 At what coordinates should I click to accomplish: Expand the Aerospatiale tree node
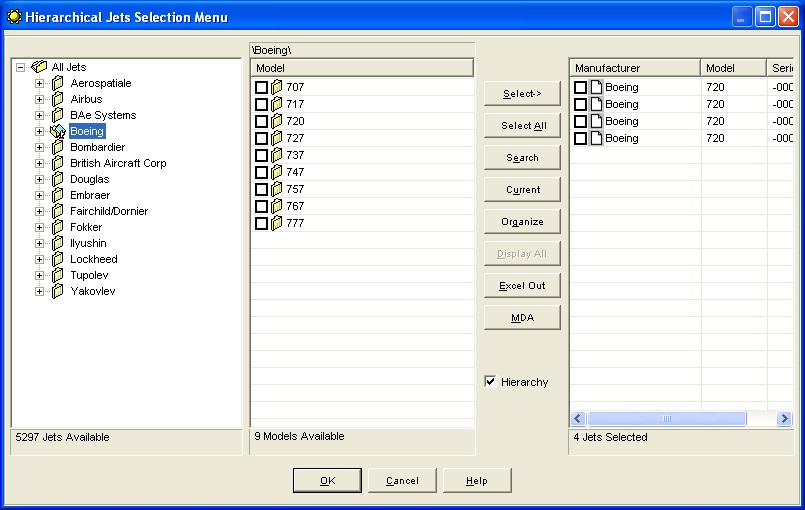pos(40,83)
